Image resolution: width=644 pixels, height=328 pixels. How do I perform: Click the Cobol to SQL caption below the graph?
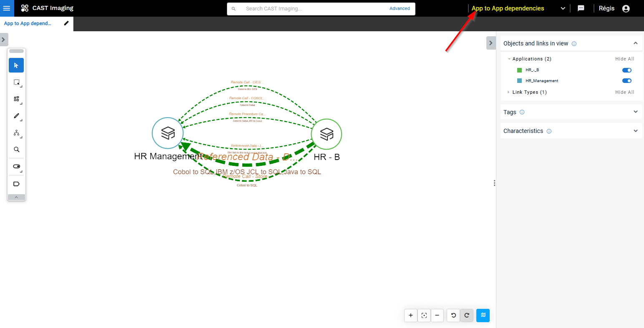click(247, 185)
